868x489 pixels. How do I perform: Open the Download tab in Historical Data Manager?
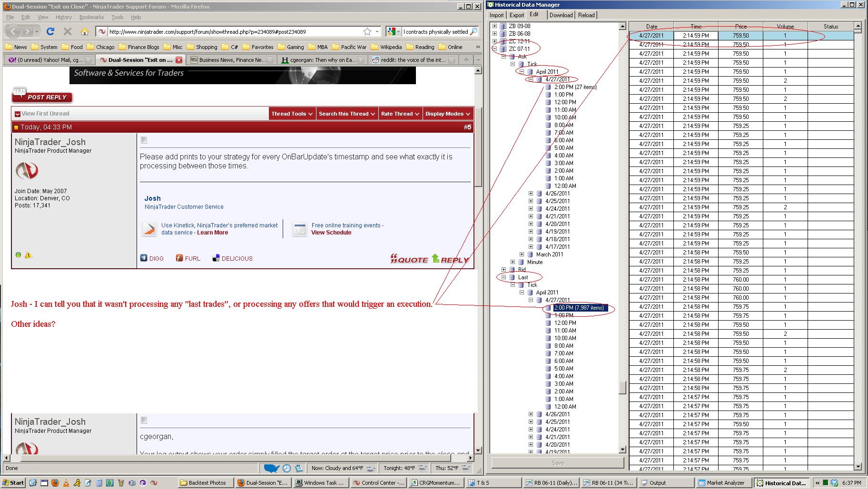561,15
